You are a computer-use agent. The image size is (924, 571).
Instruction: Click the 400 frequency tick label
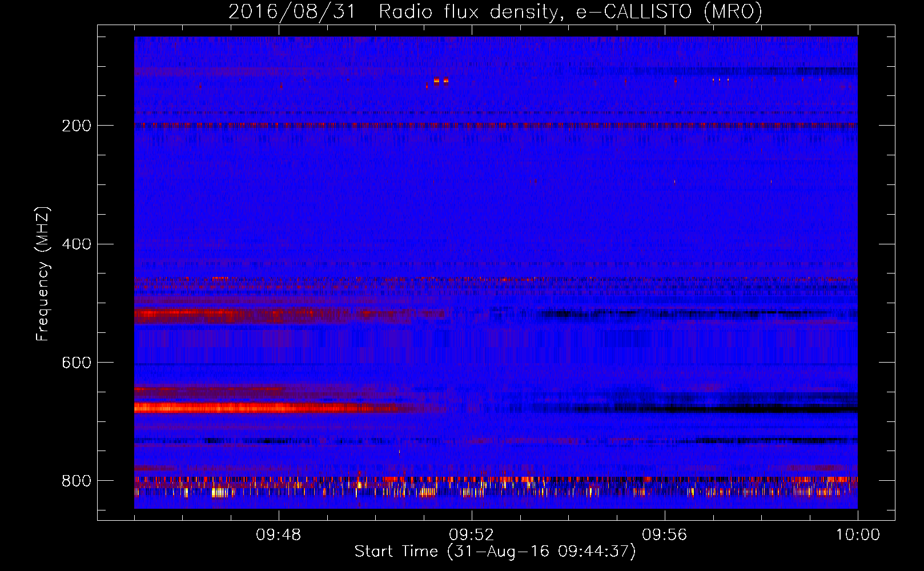(x=76, y=244)
